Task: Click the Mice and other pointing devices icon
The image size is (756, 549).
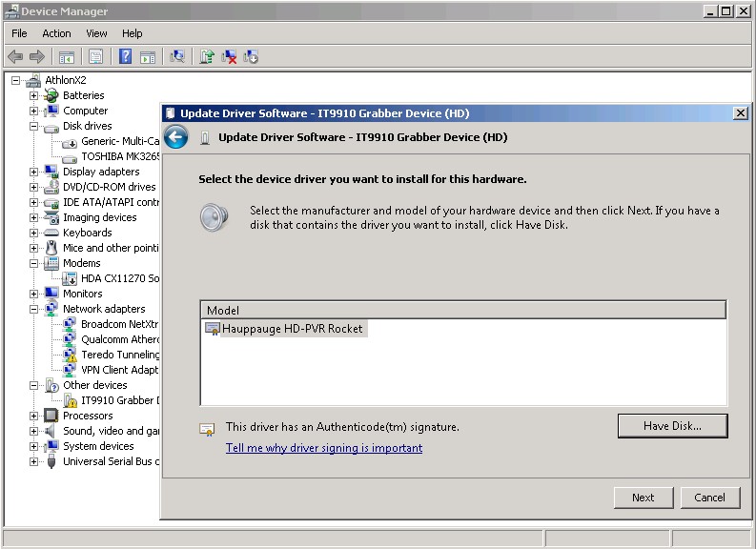Action: point(51,248)
